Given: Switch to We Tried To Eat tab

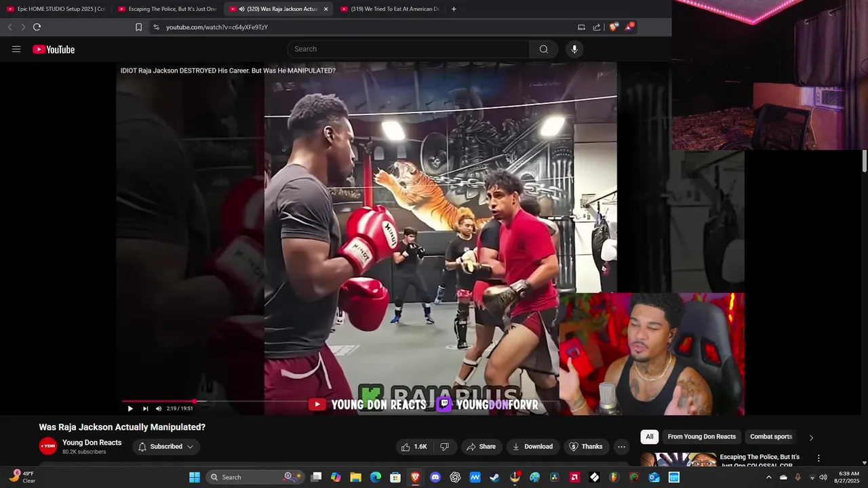Looking at the screenshot, I should 390,9.
